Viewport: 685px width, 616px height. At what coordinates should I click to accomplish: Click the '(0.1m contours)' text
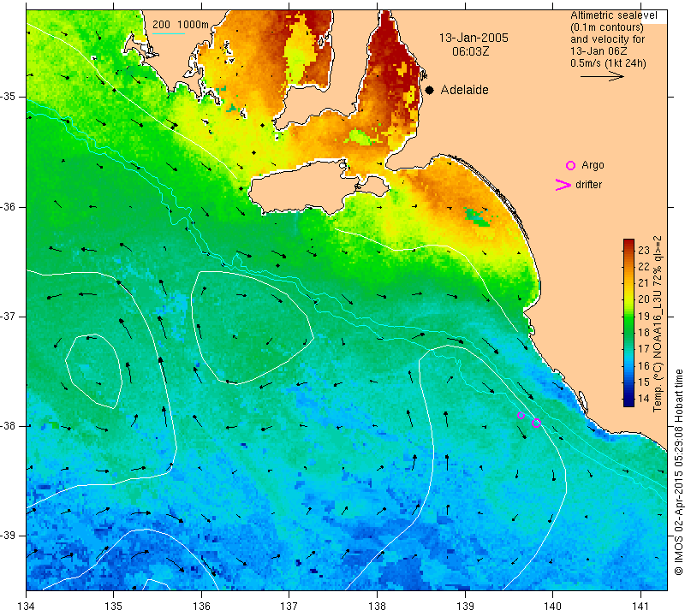(x=607, y=27)
